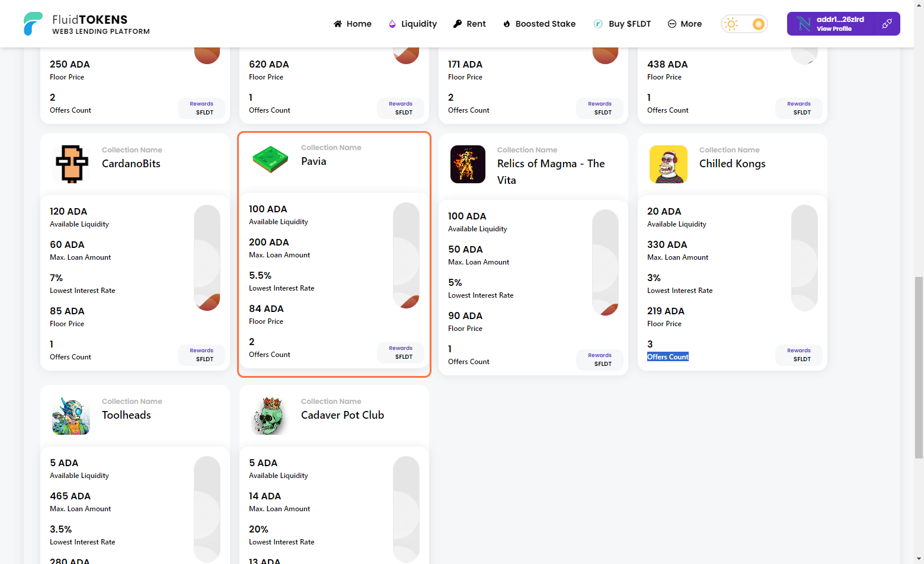This screenshot has width=924, height=564.
Task: Click the Buy $FLDT link
Action: click(x=622, y=24)
